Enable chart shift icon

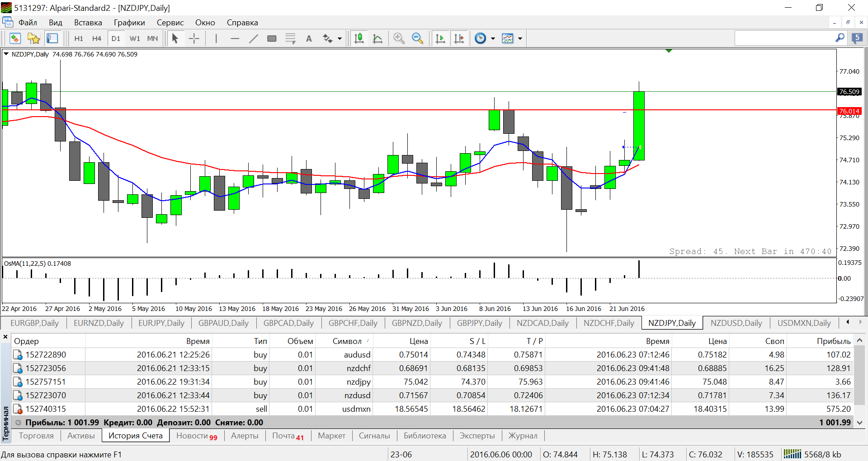(459, 38)
